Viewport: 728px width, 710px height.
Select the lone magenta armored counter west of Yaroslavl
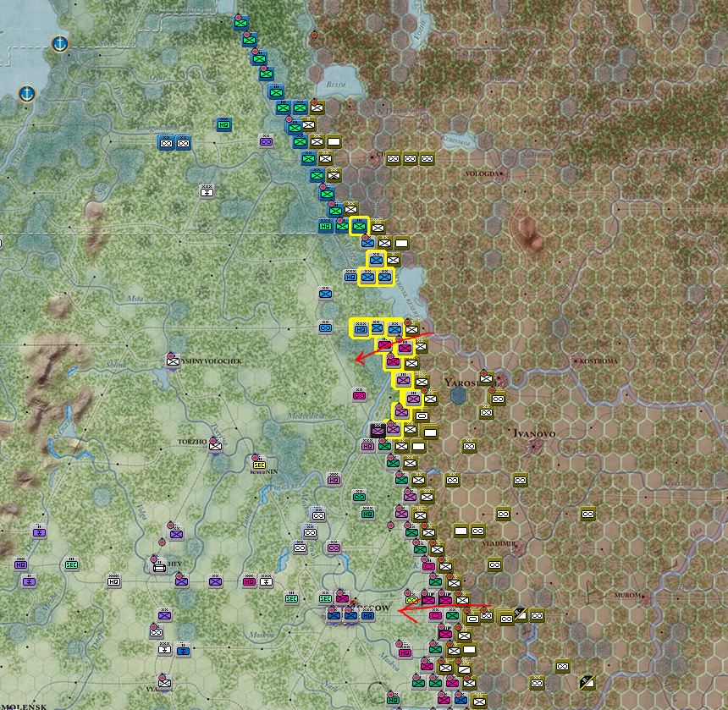(x=360, y=395)
